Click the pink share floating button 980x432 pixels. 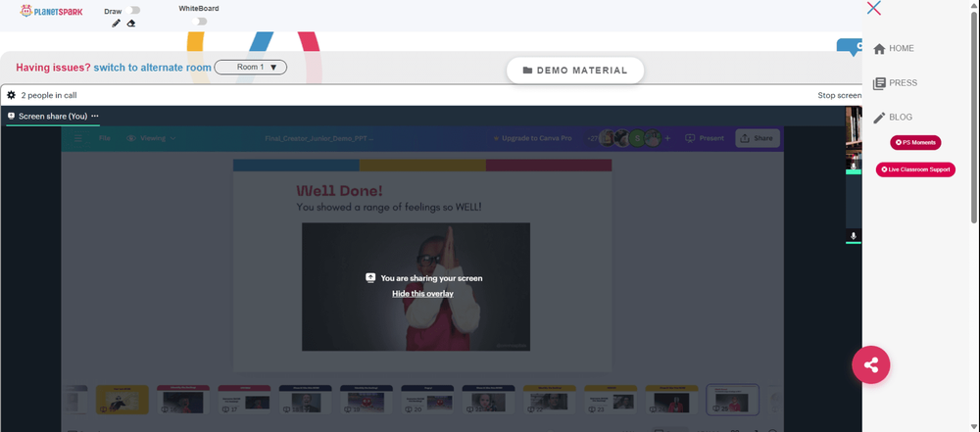click(871, 364)
